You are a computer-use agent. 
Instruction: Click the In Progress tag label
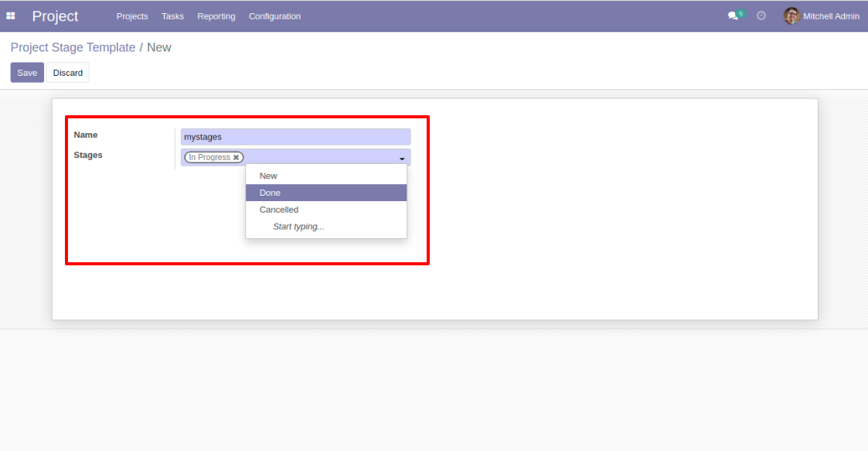coord(209,157)
